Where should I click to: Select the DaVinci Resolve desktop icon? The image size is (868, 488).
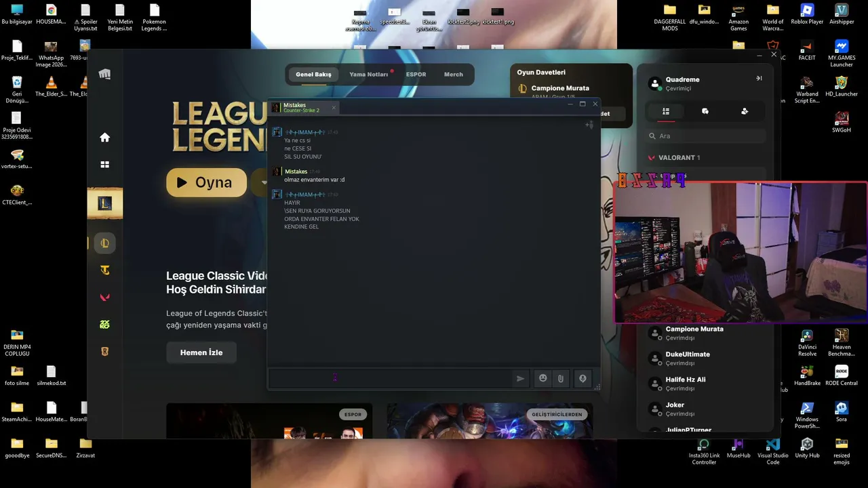click(x=807, y=343)
